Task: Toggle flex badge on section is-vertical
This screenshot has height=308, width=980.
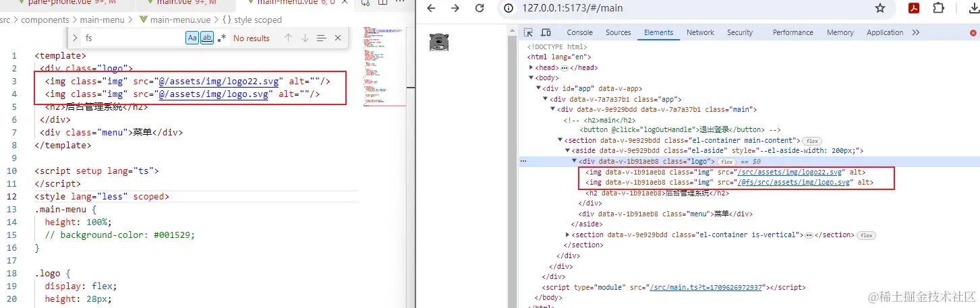Action: (866, 235)
